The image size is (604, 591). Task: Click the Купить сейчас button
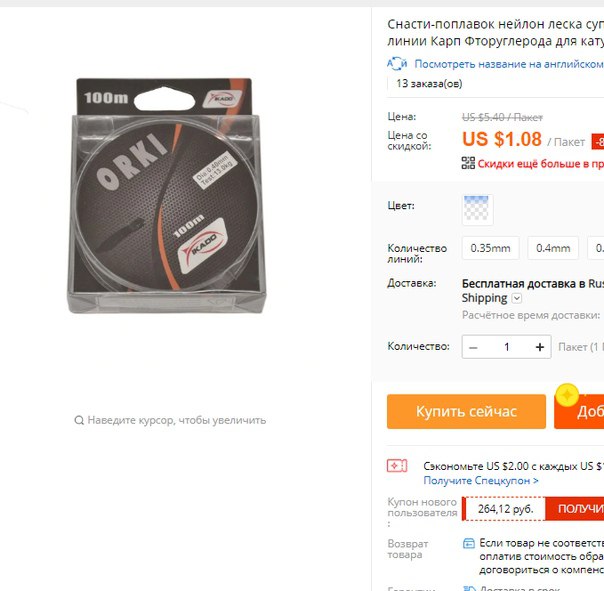point(466,411)
